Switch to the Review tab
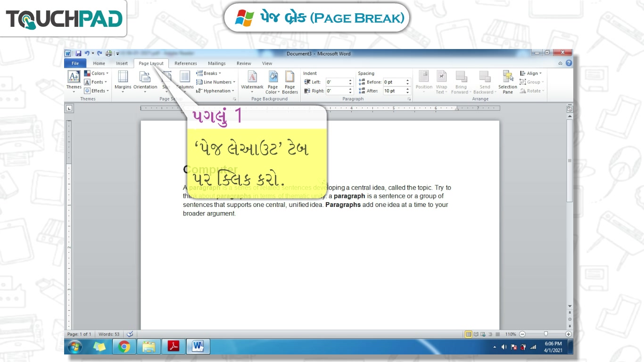The image size is (644, 362). point(244,63)
